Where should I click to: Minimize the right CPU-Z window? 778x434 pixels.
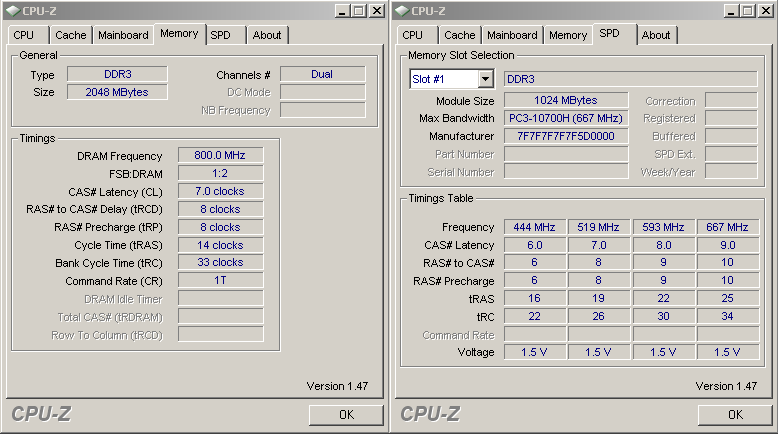tap(731, 11)
